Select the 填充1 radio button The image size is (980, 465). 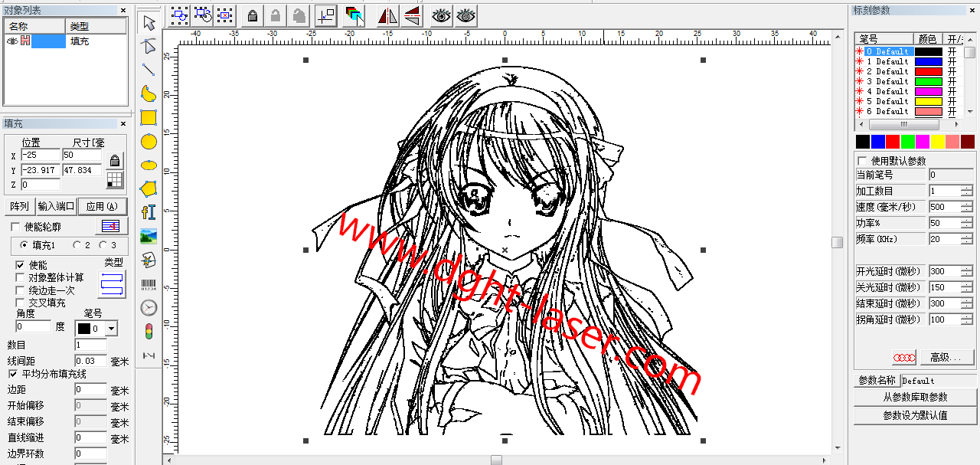24,245
